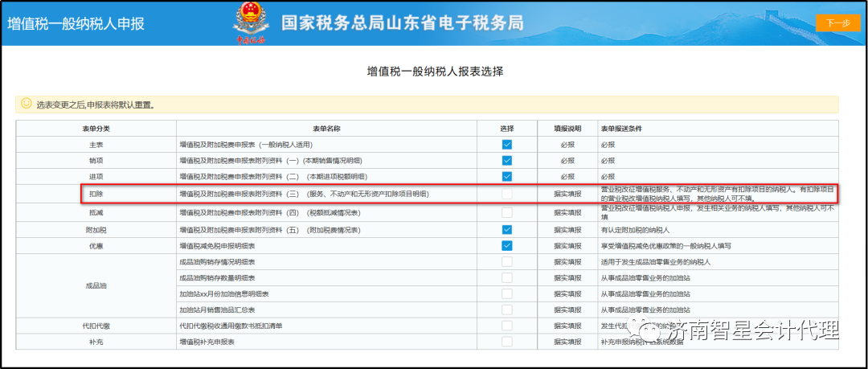Click the 成品油 category cell
This screenshot has height=369, width=868.
(x=96, y=286)
